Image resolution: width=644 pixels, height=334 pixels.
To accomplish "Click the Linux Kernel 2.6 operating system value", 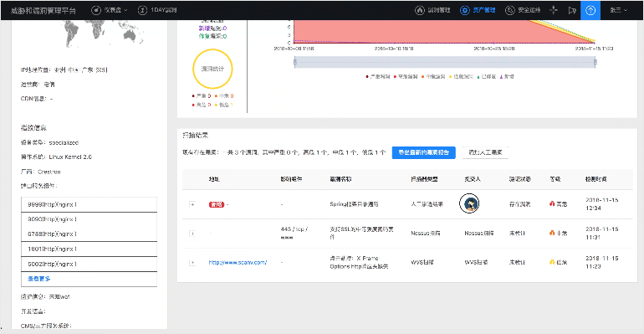I will pyautogui.click(x=70, y=157).
